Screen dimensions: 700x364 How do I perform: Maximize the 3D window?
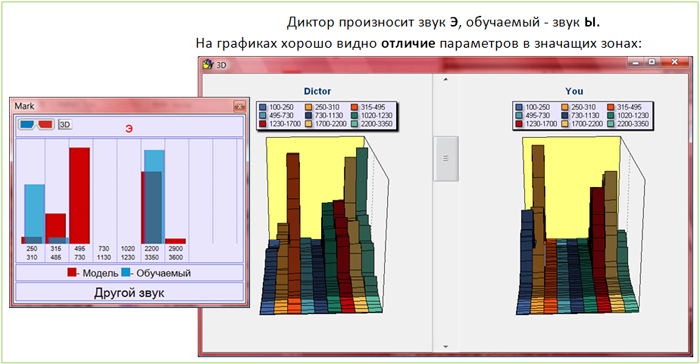pos(652,62)
